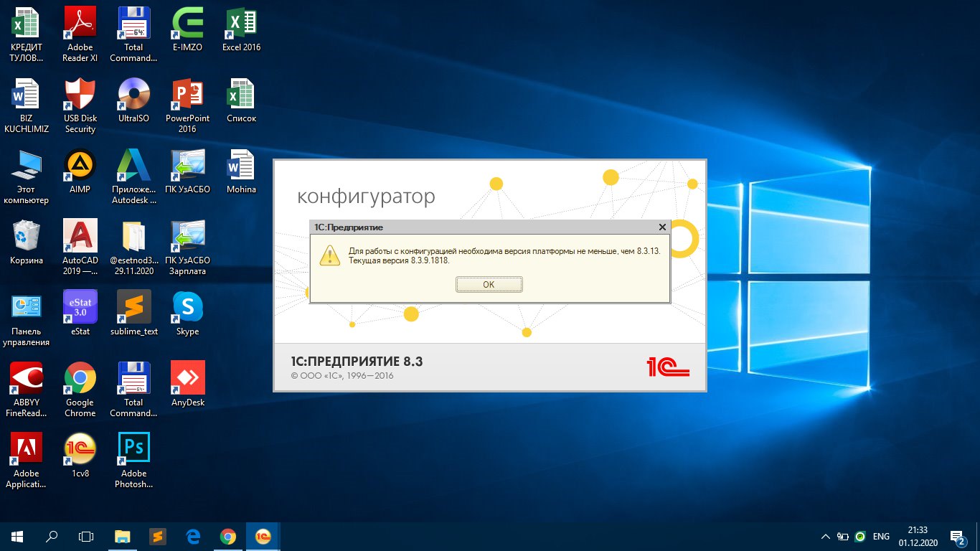Select Панель управления desktop icon

click(27, 319)
